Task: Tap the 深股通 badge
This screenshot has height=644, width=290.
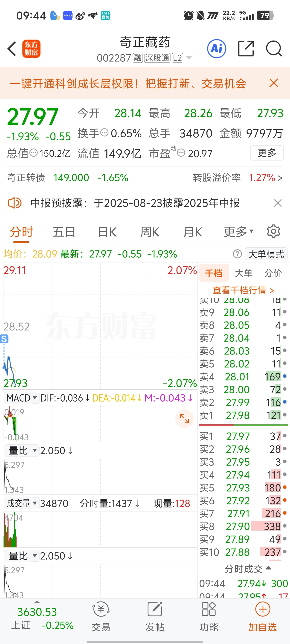Action: pyautogui.click(x=157, y=58)
